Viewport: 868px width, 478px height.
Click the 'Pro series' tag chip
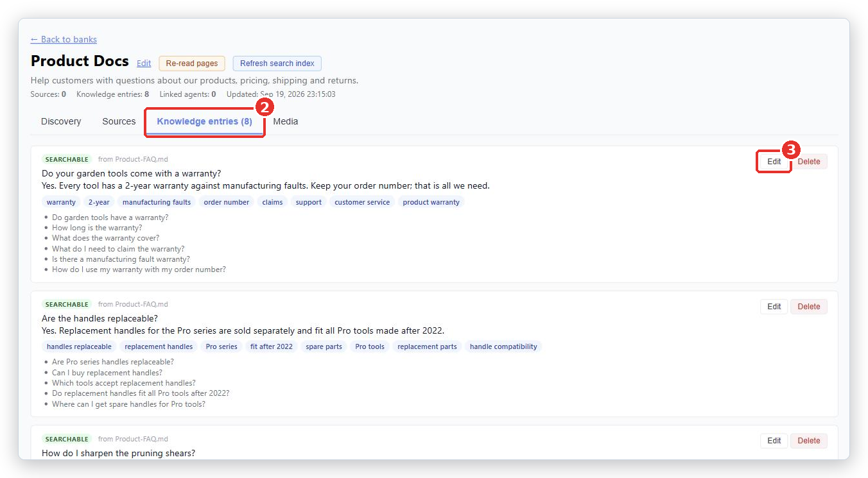[x=221, y=346]
